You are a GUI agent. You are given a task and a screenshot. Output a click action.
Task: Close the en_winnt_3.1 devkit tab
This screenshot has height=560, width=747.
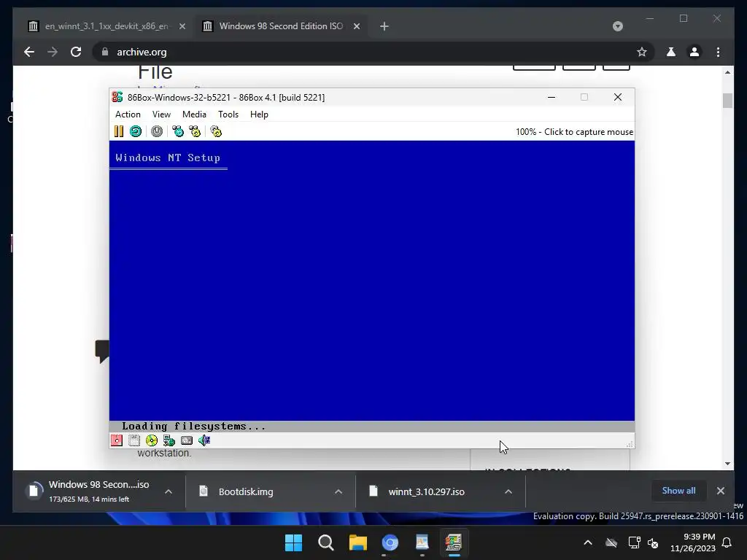click(182, 26)
